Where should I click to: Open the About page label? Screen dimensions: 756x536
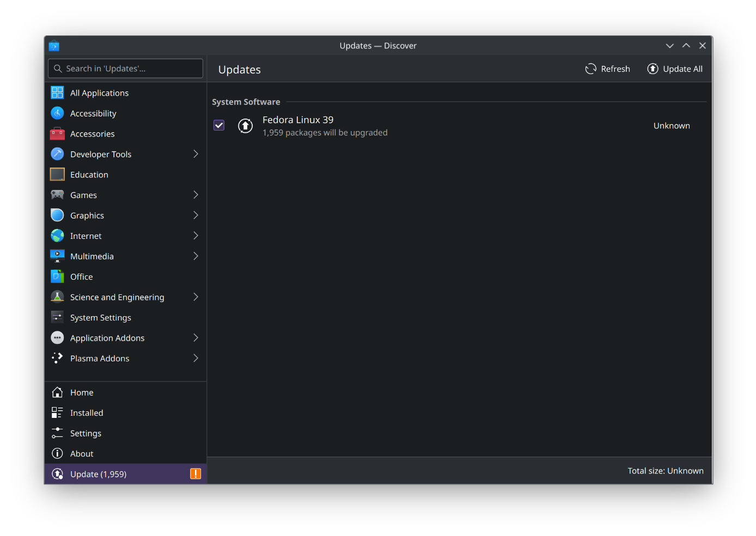tap(82, 453)
